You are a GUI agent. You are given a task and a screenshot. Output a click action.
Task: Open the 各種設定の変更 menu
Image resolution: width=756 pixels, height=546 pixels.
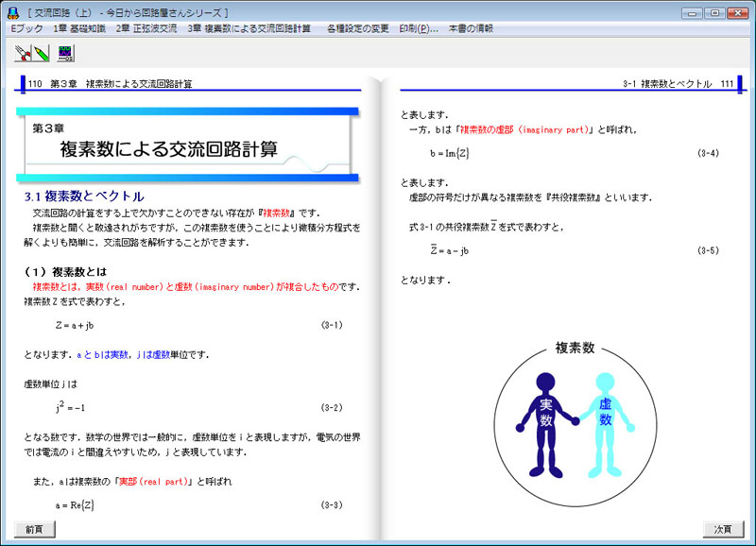coord(358,28)
